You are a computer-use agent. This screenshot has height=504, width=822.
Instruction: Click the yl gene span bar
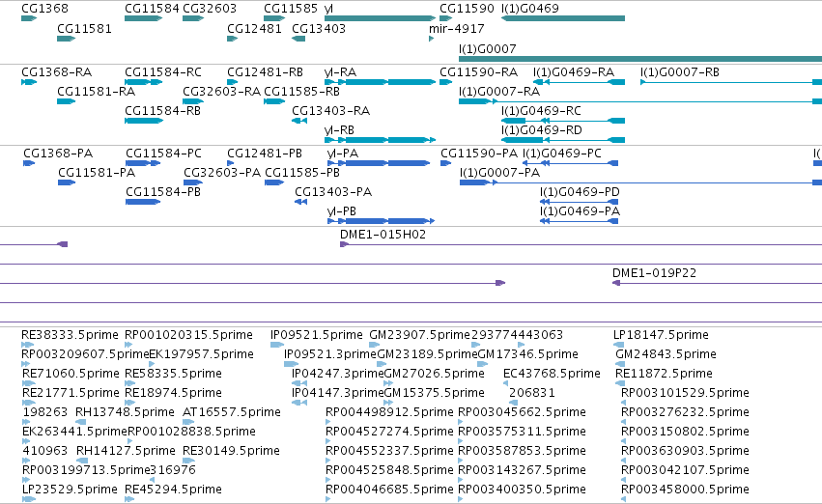click(380, 18)
